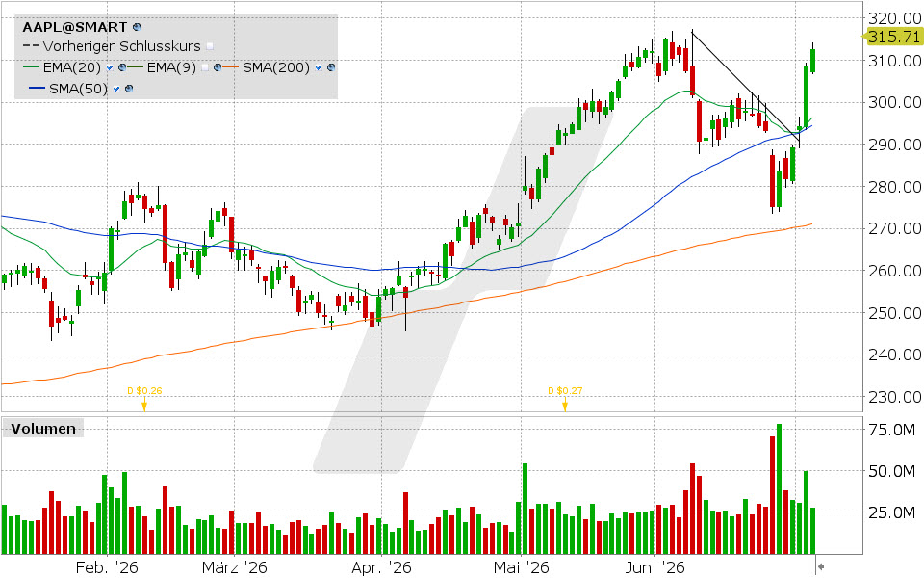Check the EMA(9) visibility checkbox
This screenshot has height=578, width=924.
205,67
